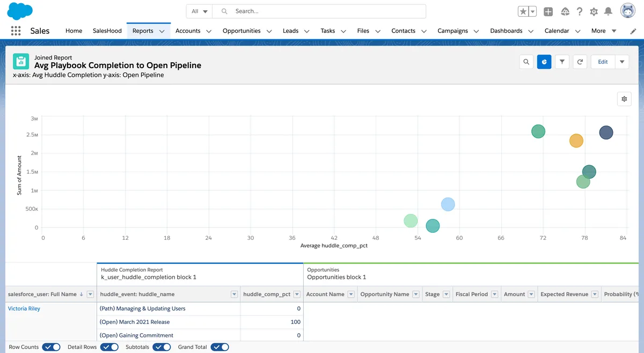Select the pale green bubble near 54
Viewport: 644px width, 353px height.
click(x=411, y=220)
